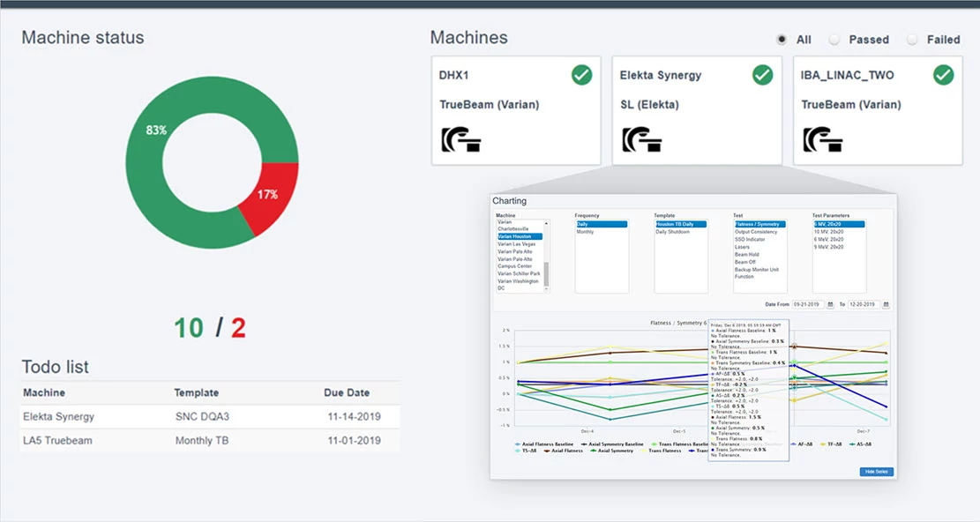Click LA5 Truebeam in the Todo list

pos(57,440)
